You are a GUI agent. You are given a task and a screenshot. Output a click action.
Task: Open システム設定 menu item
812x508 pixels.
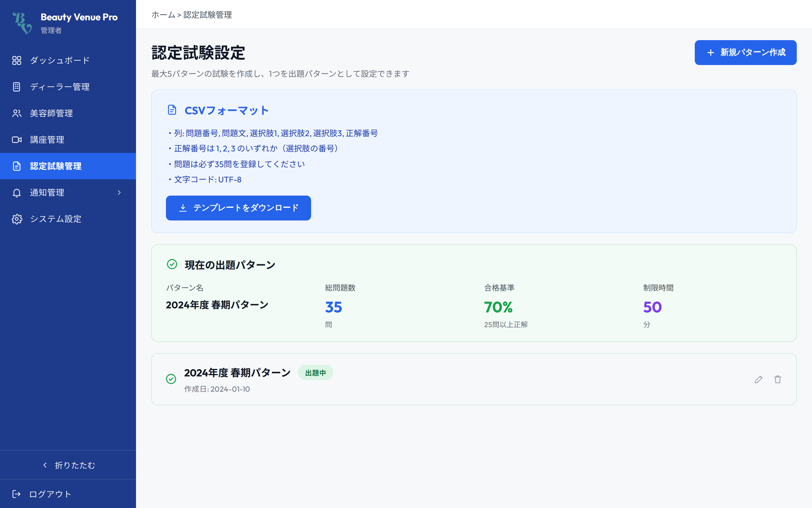tap(68, 219)
